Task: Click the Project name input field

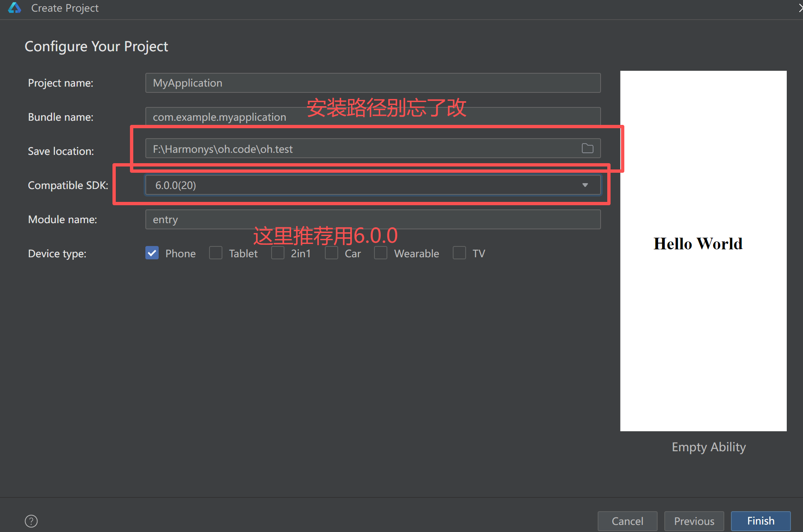Action: (373, 82)
